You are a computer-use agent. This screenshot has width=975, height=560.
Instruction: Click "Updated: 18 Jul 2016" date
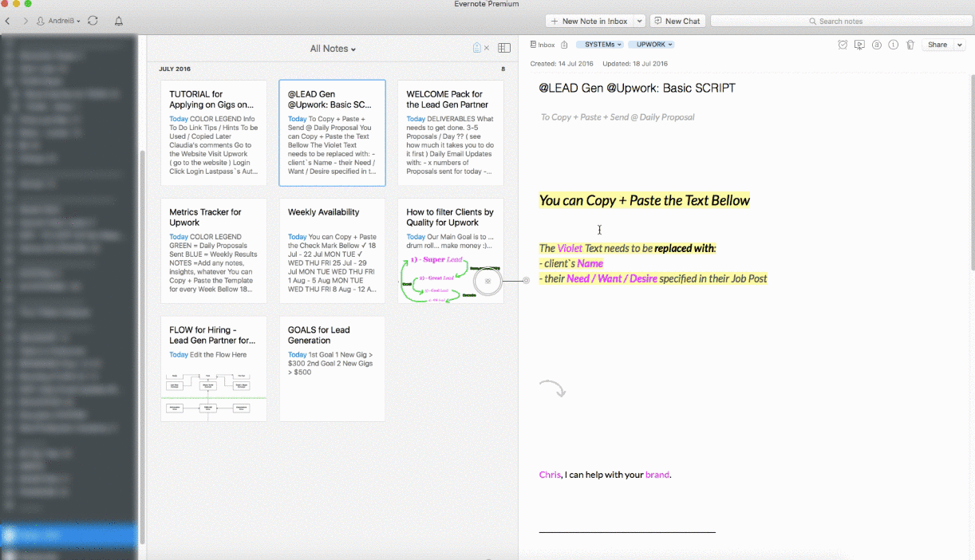pyautogui.click(x=635, y=64)
